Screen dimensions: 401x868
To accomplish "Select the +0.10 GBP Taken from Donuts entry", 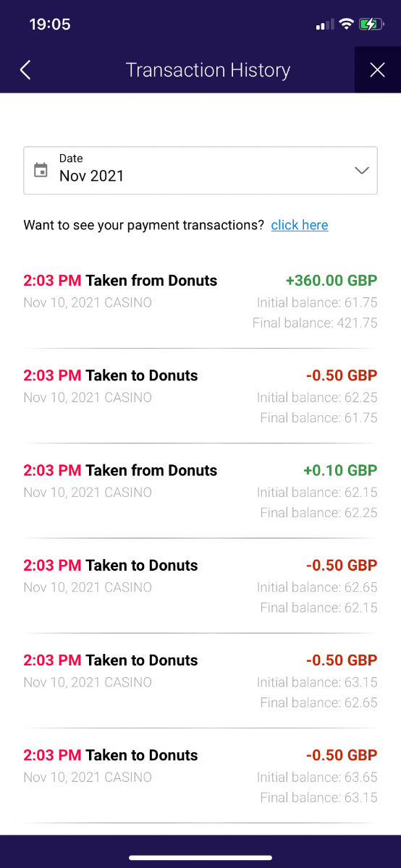I will coord(200,491).
